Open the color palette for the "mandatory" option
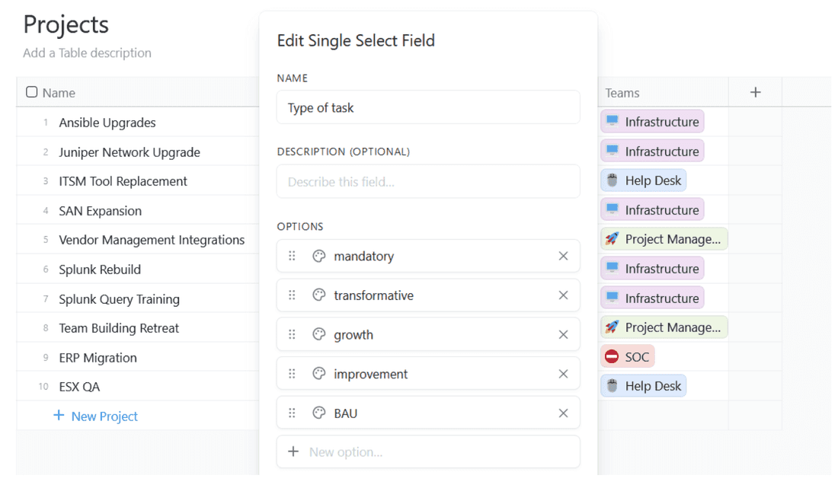 [318, 257]
